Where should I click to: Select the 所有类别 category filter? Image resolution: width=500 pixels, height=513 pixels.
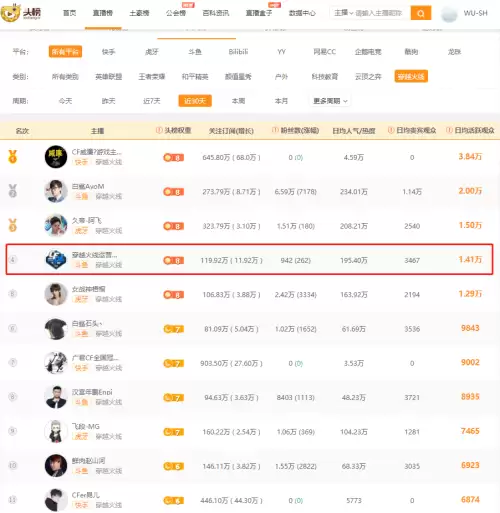tap(65, 77)
